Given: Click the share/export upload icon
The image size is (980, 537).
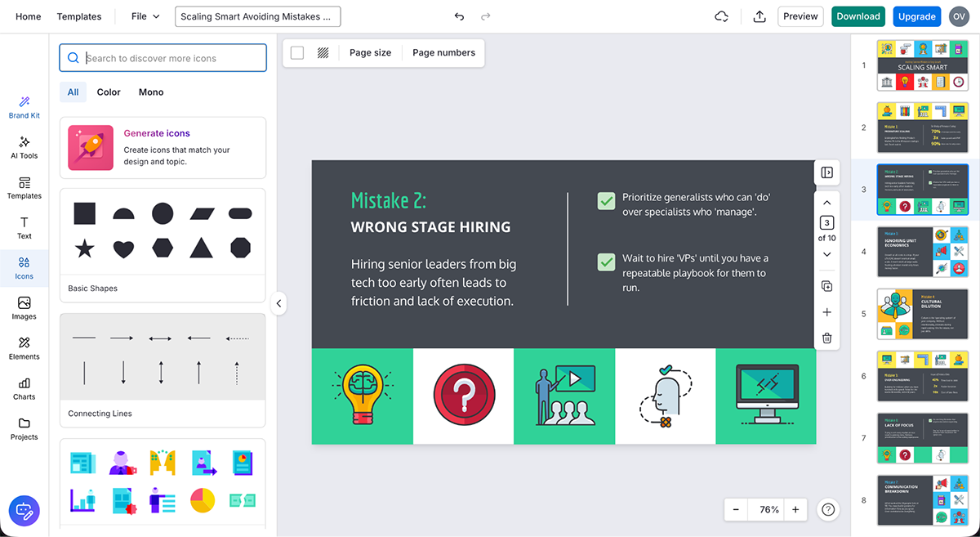Looking at the screenshot, I should [759, 16].
